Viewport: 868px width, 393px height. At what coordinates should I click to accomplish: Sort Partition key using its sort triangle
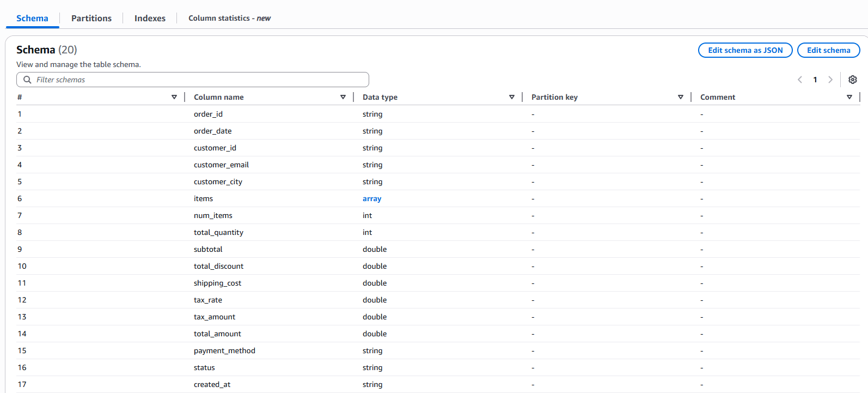click(x=681, y=97)
